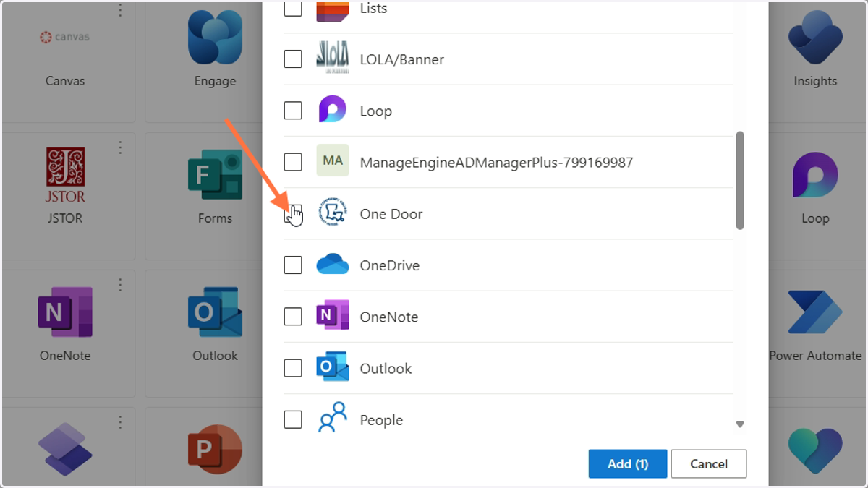Open the OneNote tile icon in background
This screenshot has width=868, height=488.
[65, 312]
